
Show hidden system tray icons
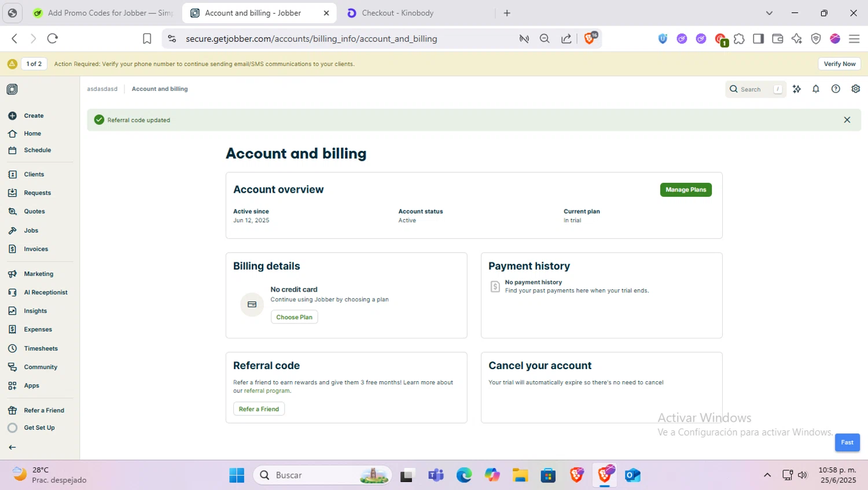[x=767, y=476]
